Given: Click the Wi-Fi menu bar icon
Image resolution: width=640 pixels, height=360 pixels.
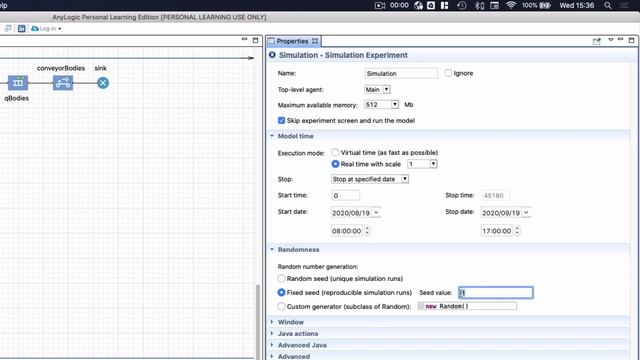Looking at the screenshot, I should [x=511, y=5].
